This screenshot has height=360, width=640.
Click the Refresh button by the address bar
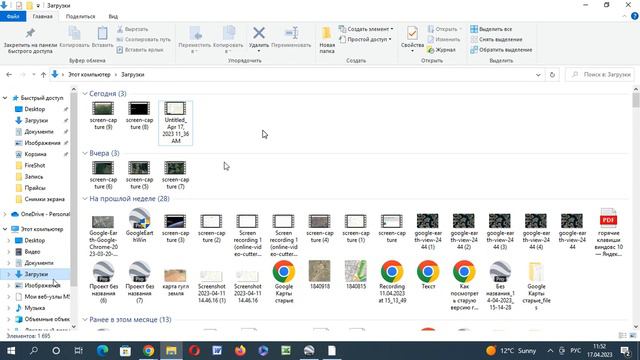[x=552, y=75]
